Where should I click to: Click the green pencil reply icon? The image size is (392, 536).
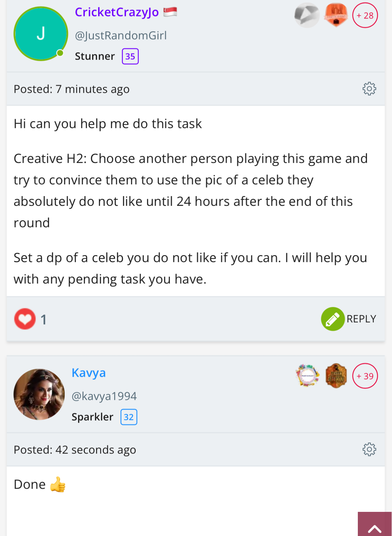[333, 319]
